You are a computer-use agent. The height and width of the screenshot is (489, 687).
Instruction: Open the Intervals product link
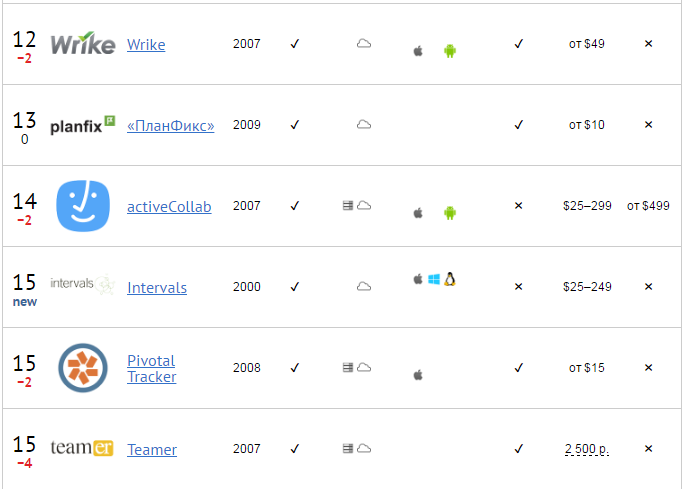(157, 288)
